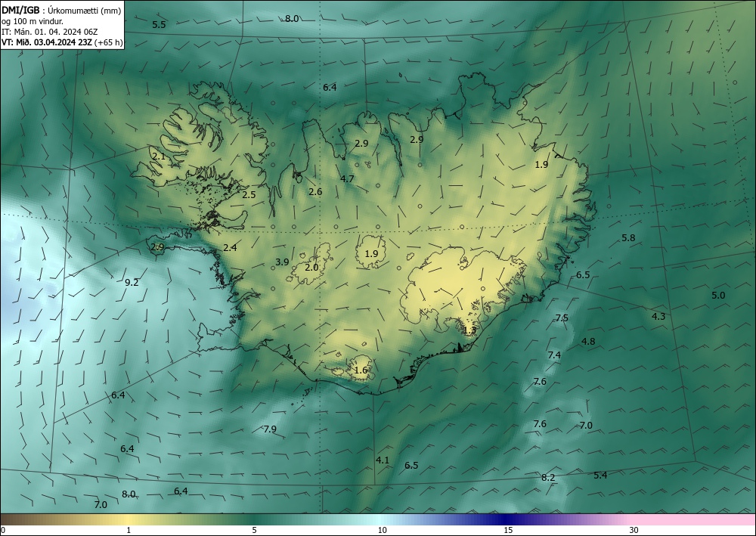Screen dimensions: 756x536
Task: Click the "(+65 h)" forecast offset text
Action: click(x=108, y=42)
